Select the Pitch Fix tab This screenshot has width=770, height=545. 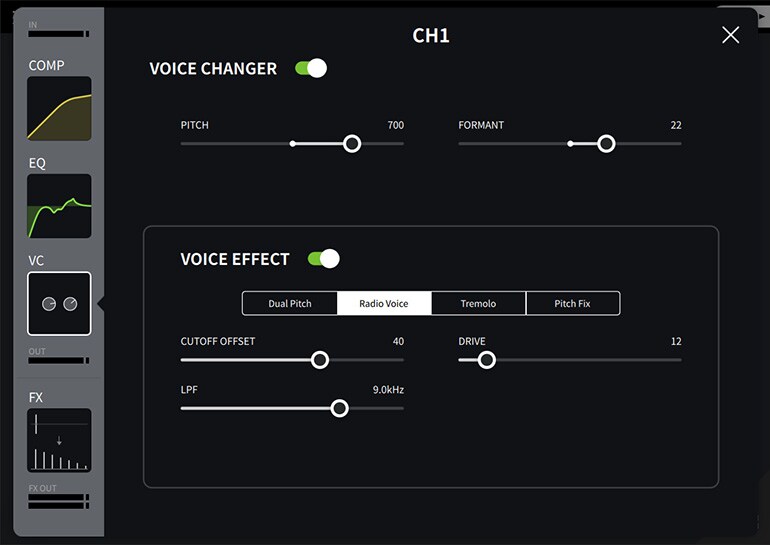(573, 303)
